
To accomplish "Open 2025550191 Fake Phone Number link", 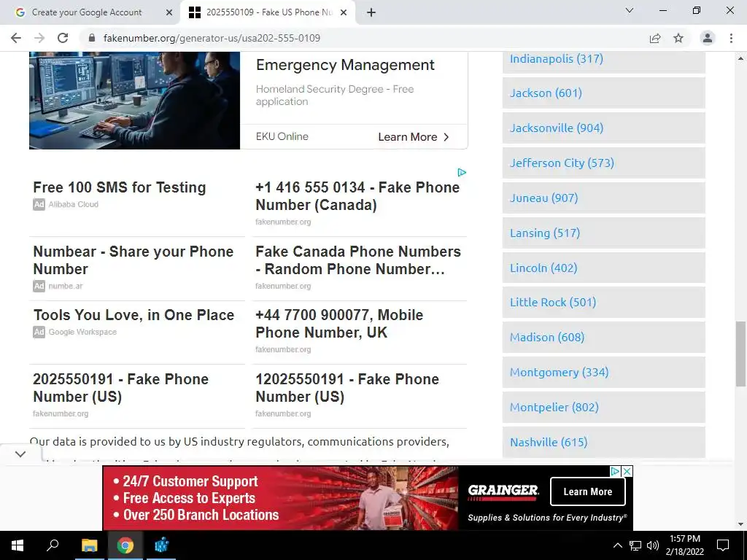I will 120,388.
